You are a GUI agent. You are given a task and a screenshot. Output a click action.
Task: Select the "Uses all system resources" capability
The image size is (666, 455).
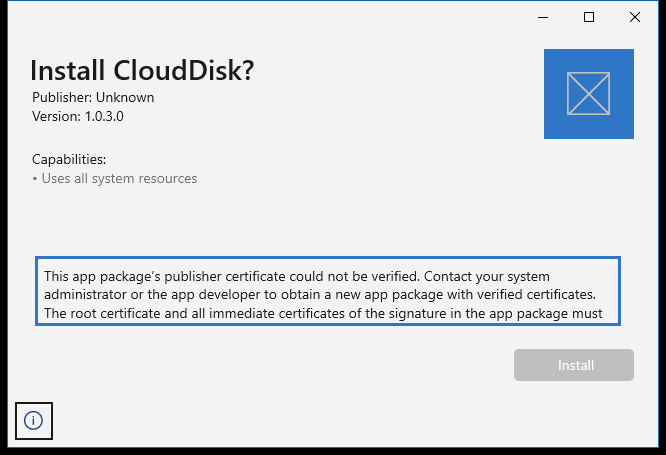119,179
